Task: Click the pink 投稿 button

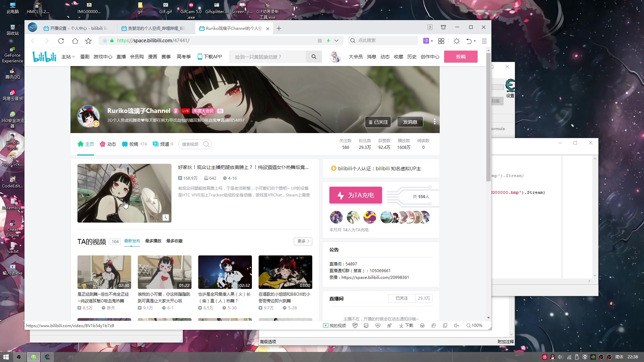Action: click(x=461, y=57)
